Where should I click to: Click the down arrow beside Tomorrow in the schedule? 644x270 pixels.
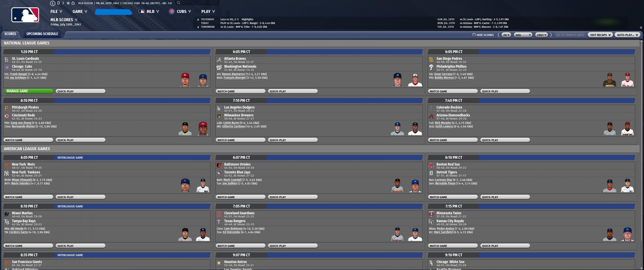(198, 27)
